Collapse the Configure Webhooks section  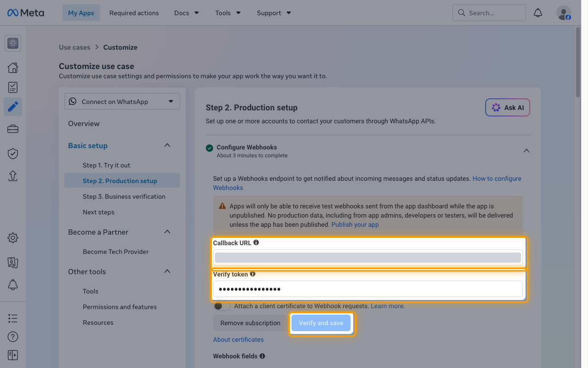[x=526, y=150]
